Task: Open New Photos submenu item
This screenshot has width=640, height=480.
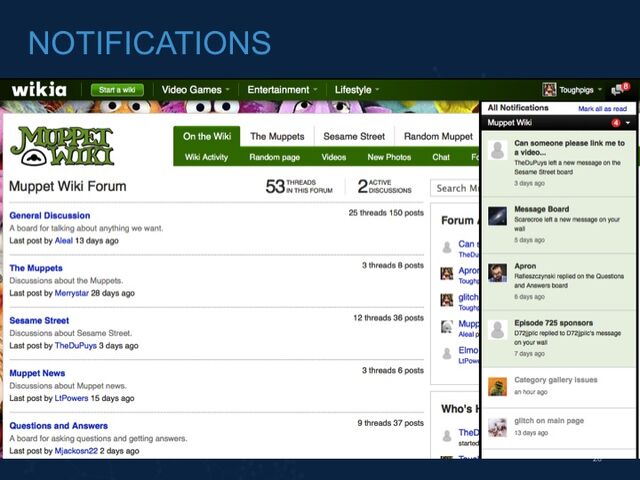Action: [389, 157]
